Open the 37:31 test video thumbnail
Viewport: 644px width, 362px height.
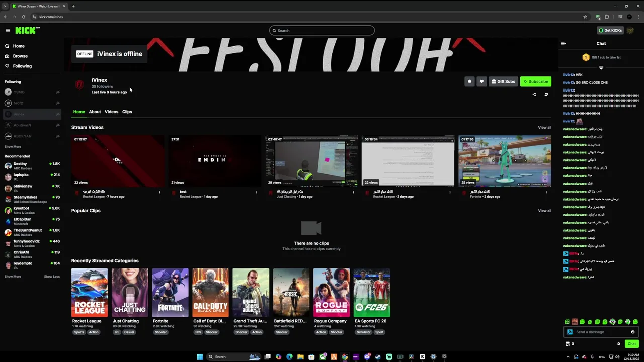[214, 160]
